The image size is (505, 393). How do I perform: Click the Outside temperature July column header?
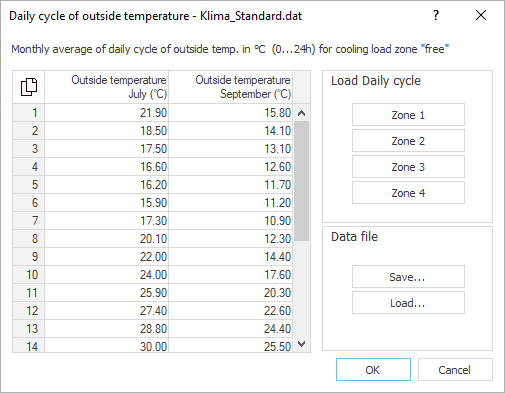coord(106,87)
